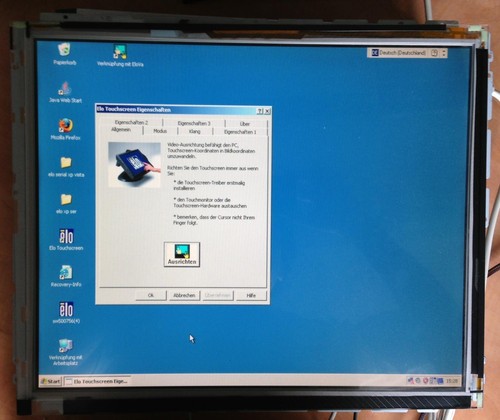Switch to the Über tab

(x=245, y=124)
